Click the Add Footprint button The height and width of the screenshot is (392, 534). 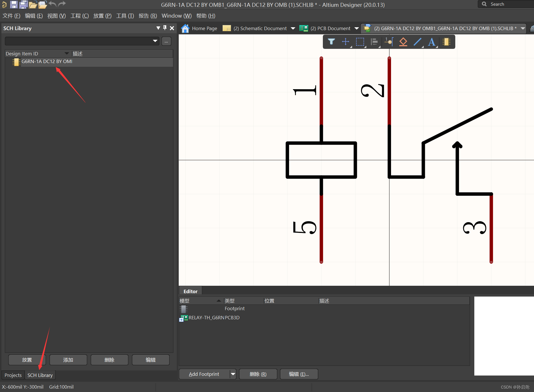tap(204, 374)
